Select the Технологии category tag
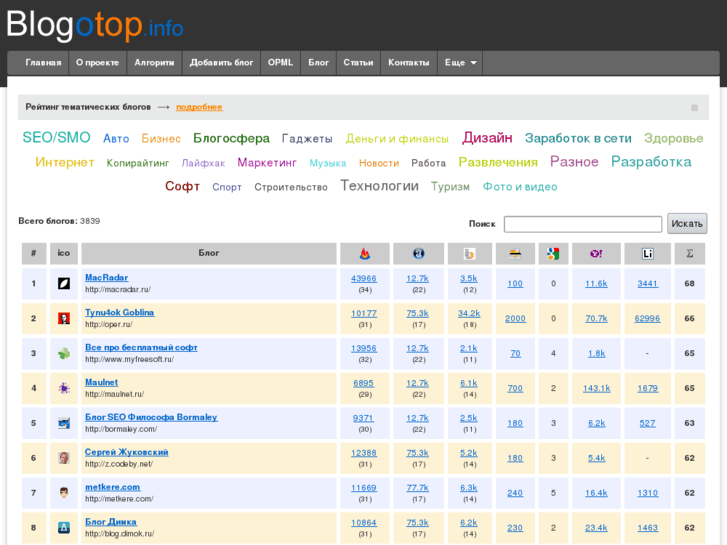727x545 pixels. click(x=379, y=186)
